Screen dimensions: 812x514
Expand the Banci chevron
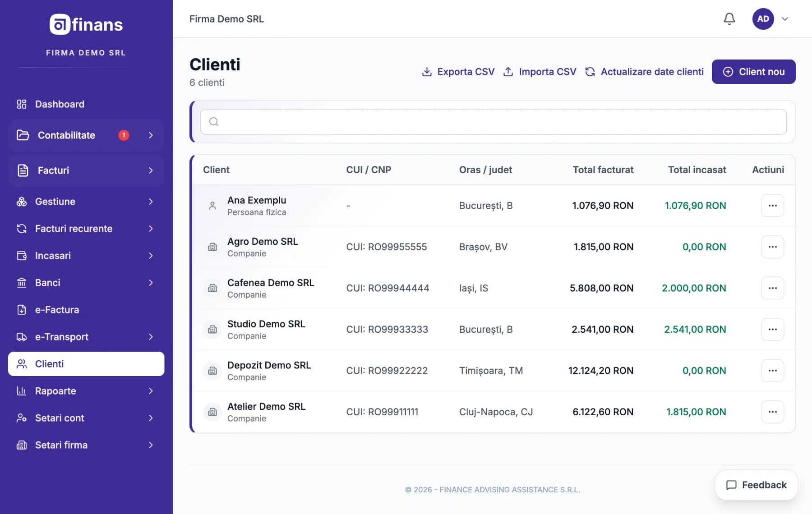point(151,283)
